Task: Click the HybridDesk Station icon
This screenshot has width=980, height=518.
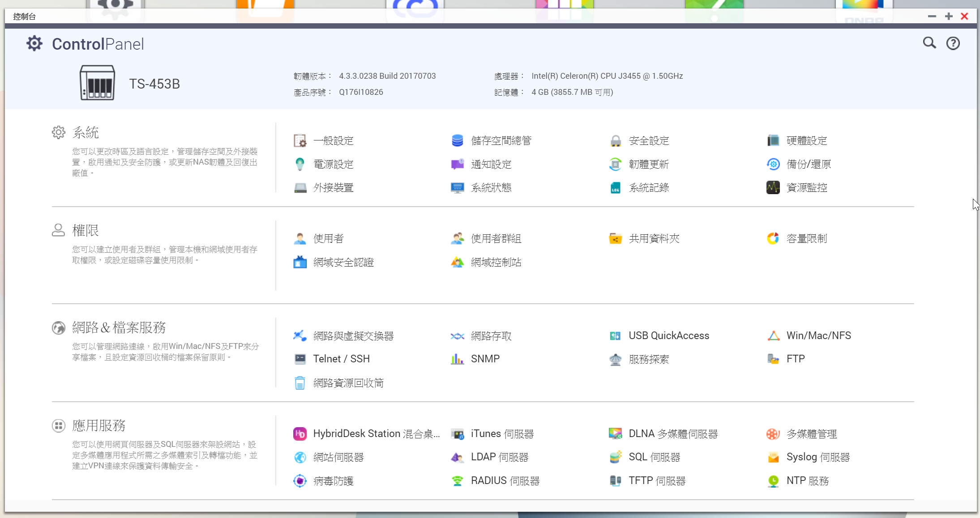Action: tap(300, 433)
